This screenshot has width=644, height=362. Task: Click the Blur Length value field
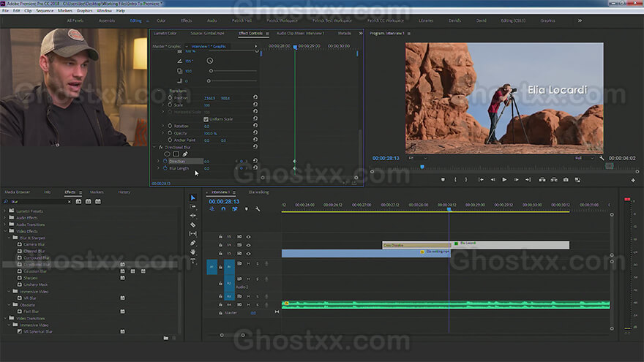coord(206,168)
